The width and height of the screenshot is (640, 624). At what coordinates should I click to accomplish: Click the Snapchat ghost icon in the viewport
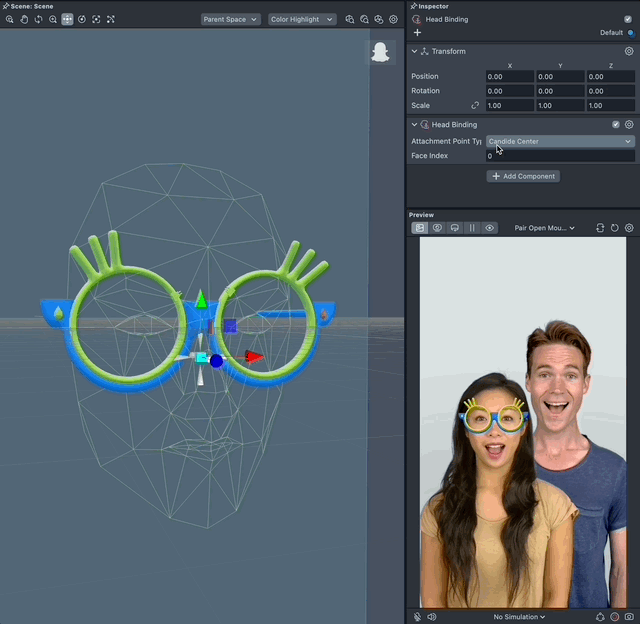coord(380,53)
